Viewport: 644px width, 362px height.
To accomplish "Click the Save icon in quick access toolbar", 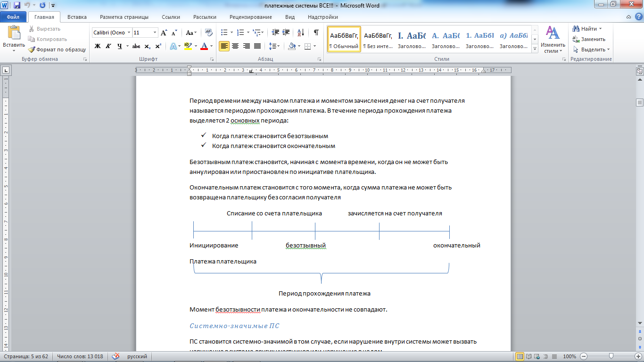I will [17, 5].
